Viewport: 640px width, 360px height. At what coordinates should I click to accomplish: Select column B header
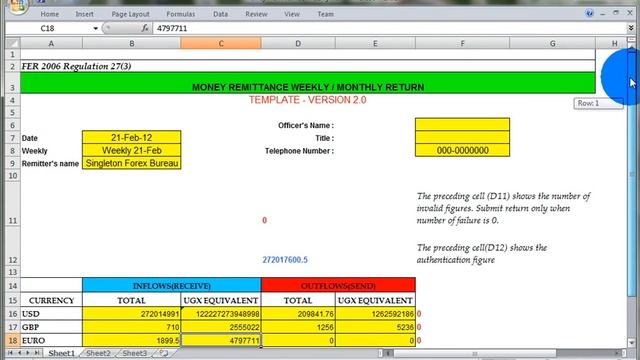(x=131, y=43)
